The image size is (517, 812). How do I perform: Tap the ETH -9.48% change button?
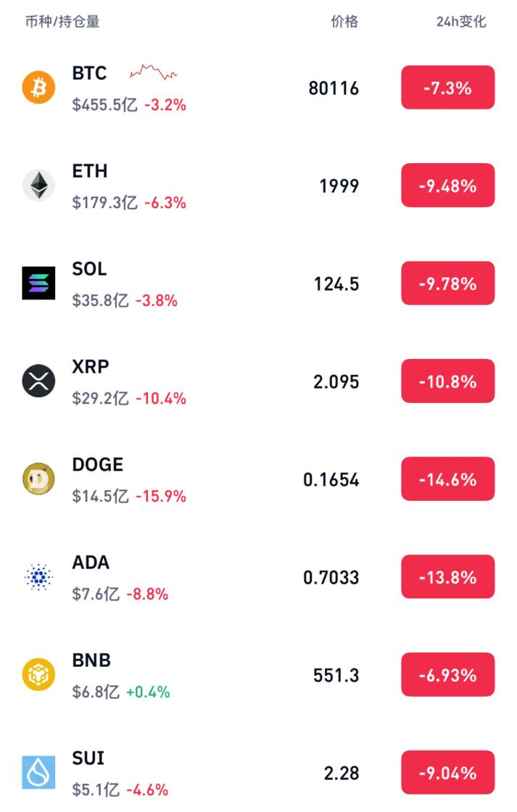[x=447, y=186]
